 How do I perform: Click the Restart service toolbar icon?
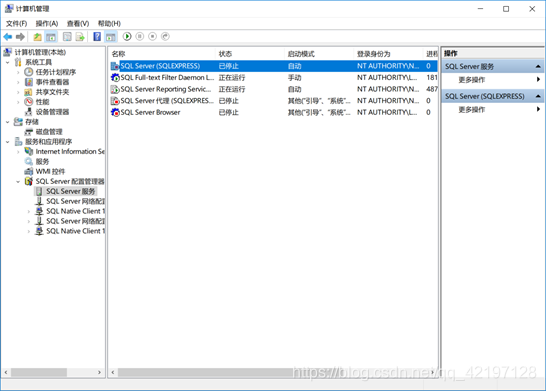[165, 36]
